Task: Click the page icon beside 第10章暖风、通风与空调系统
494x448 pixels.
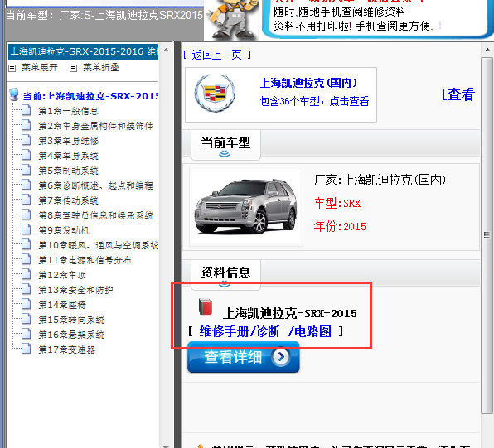Action: (x=27, y=244)
